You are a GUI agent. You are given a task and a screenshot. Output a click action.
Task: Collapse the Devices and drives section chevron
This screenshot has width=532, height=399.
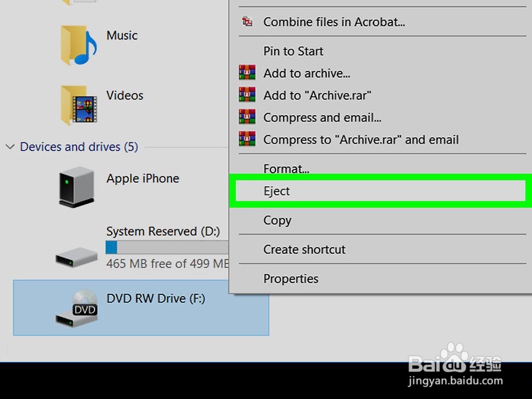tap(10, 147)
